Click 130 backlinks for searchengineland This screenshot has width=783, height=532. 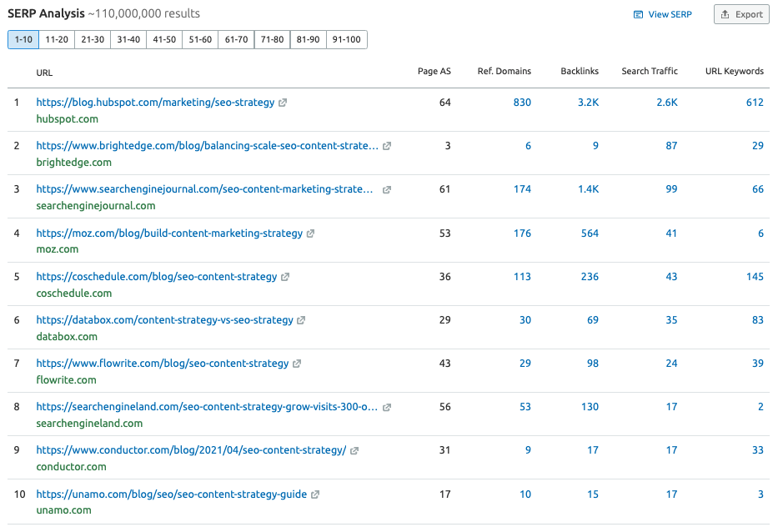pos(590,407)
